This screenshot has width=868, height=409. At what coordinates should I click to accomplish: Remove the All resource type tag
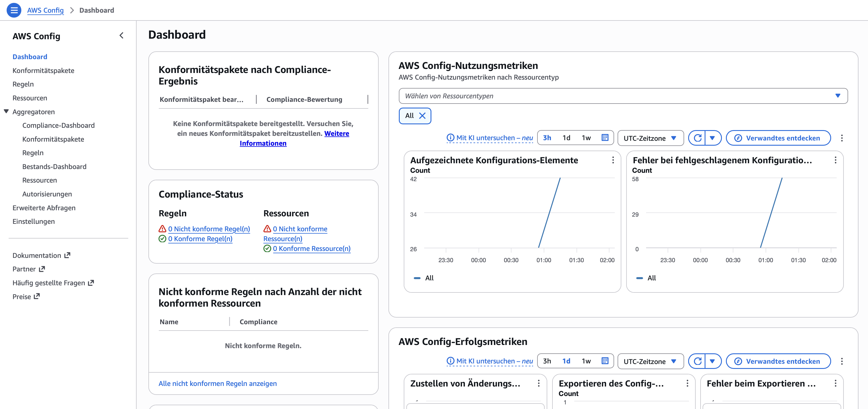[422, 116]
